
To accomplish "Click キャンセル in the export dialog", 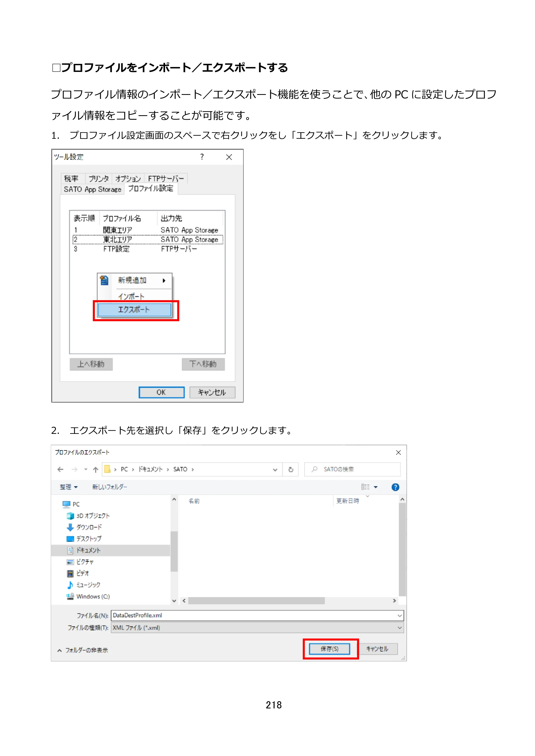I will (377, 649).
